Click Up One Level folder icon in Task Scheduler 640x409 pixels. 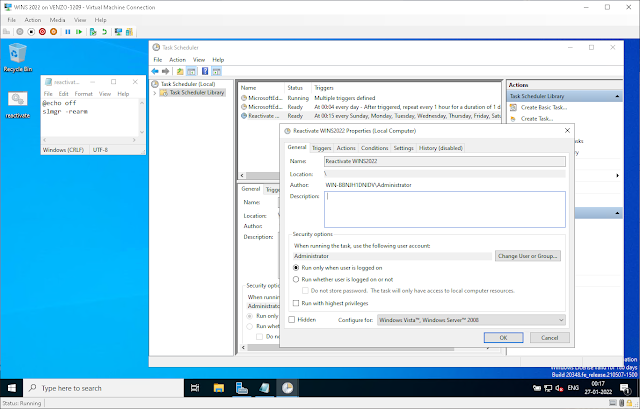[x=180, y=71]
